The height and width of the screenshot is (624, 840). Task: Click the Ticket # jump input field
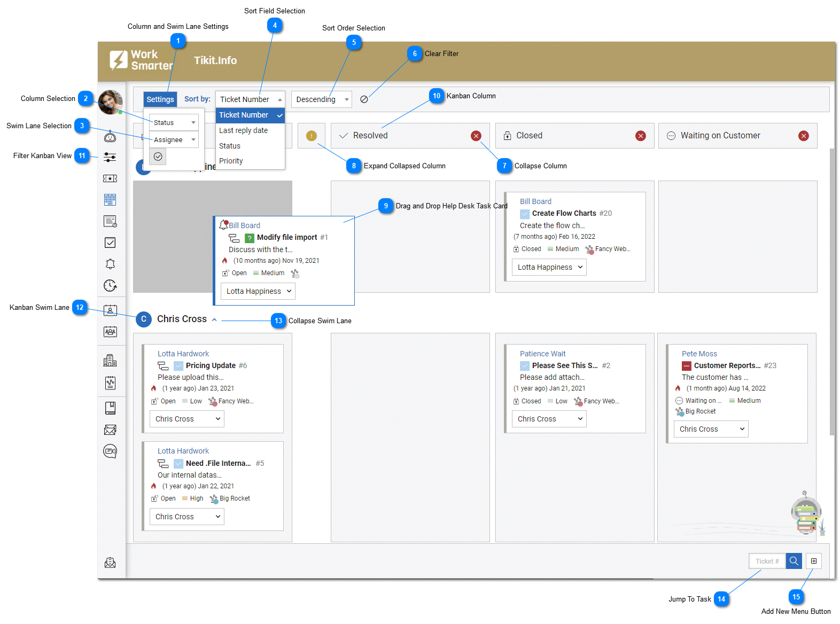tap(767, 561)
